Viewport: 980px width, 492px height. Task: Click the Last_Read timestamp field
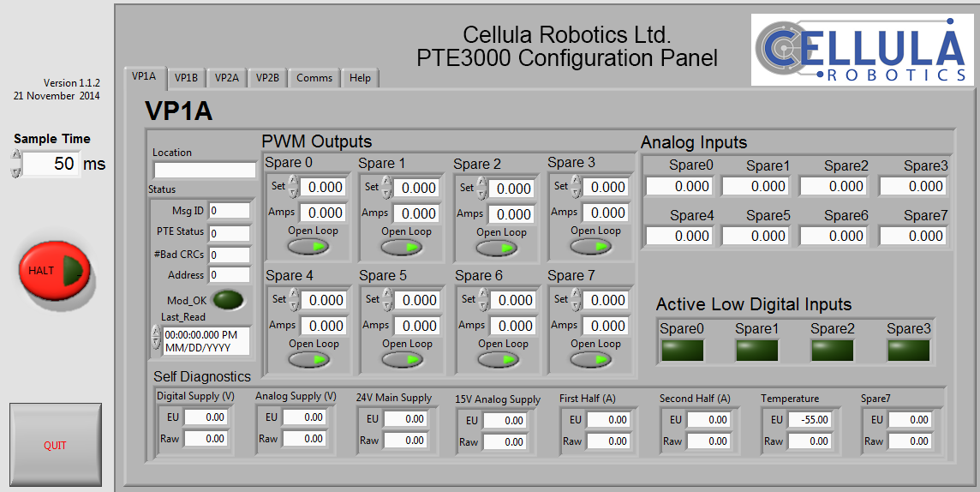tap(206, 341)
